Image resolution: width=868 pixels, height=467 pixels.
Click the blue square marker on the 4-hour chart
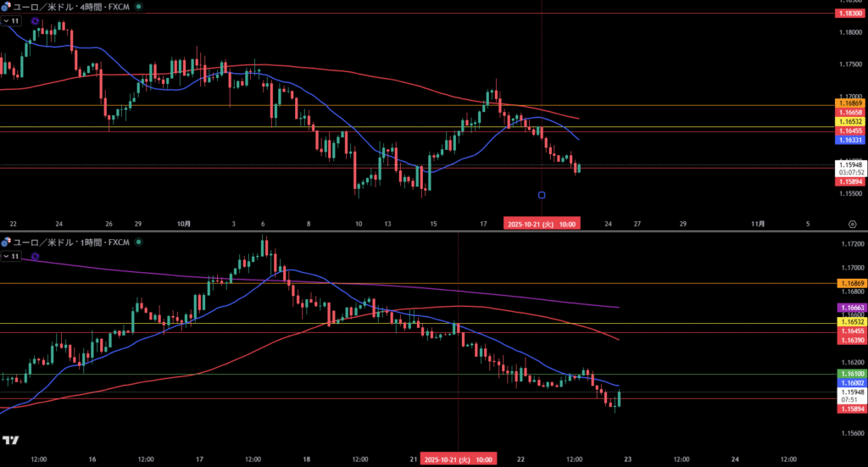(542, 195)
